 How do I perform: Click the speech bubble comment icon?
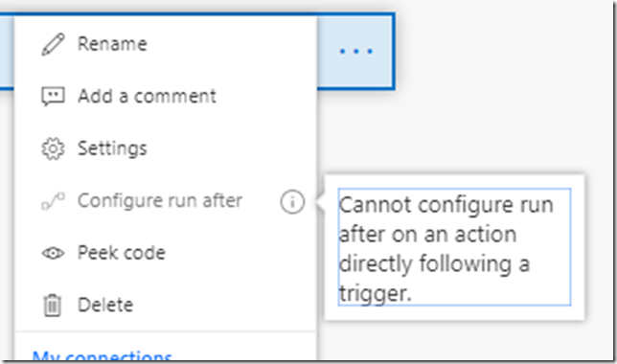pyautogui.click(x=53, y=96)
